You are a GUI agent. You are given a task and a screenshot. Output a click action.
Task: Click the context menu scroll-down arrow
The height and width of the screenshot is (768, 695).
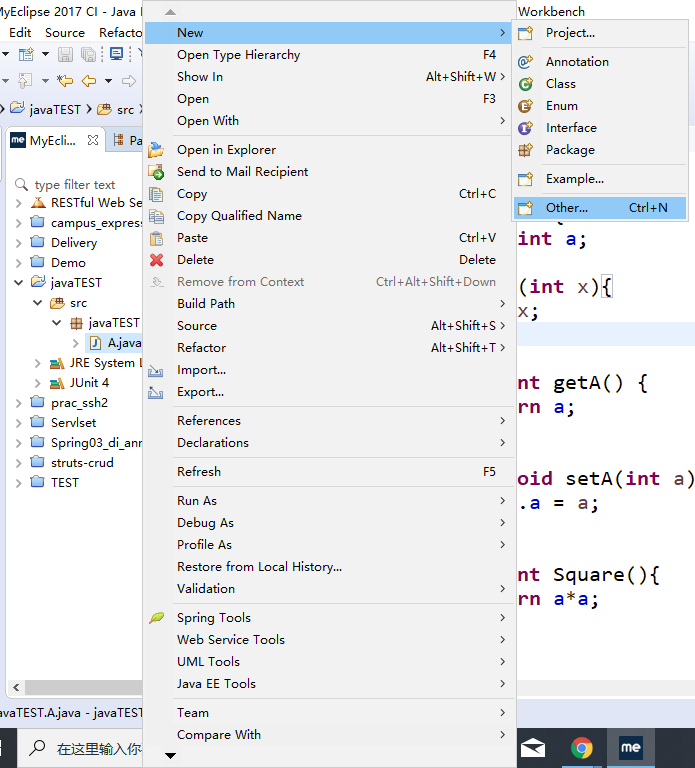(x=170, y=756)
